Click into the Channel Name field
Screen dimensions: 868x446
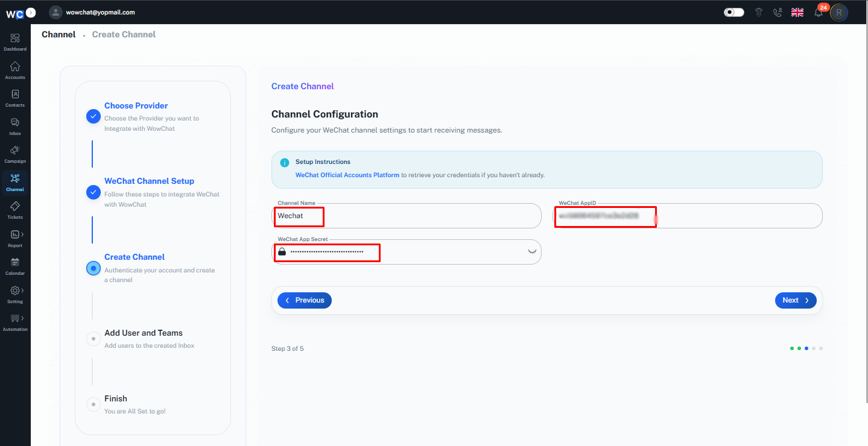407,216
